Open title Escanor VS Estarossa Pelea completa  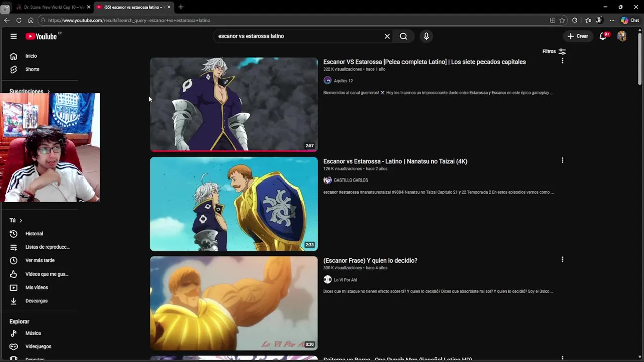[424, 62]
